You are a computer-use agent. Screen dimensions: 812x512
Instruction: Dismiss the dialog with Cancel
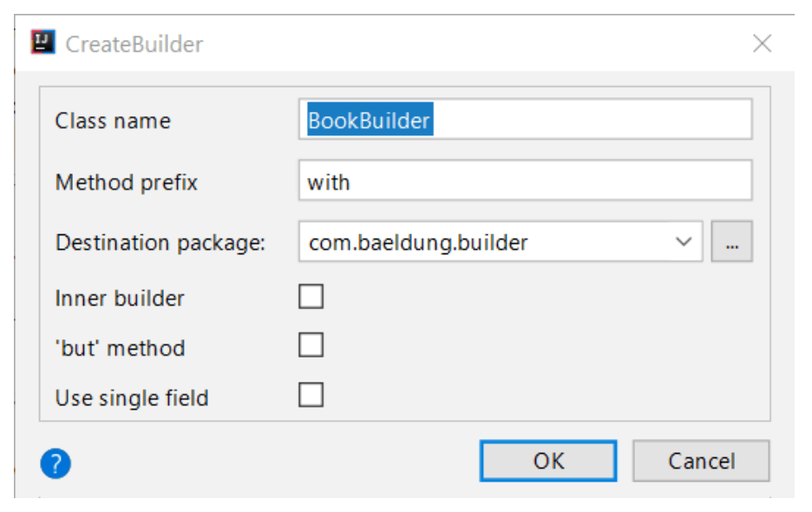point(701,461)
